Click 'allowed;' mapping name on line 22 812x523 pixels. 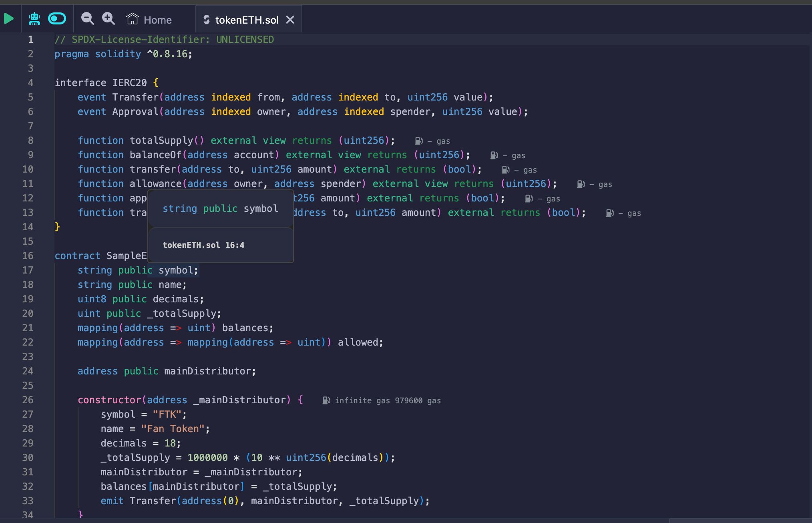pos(361,342)
